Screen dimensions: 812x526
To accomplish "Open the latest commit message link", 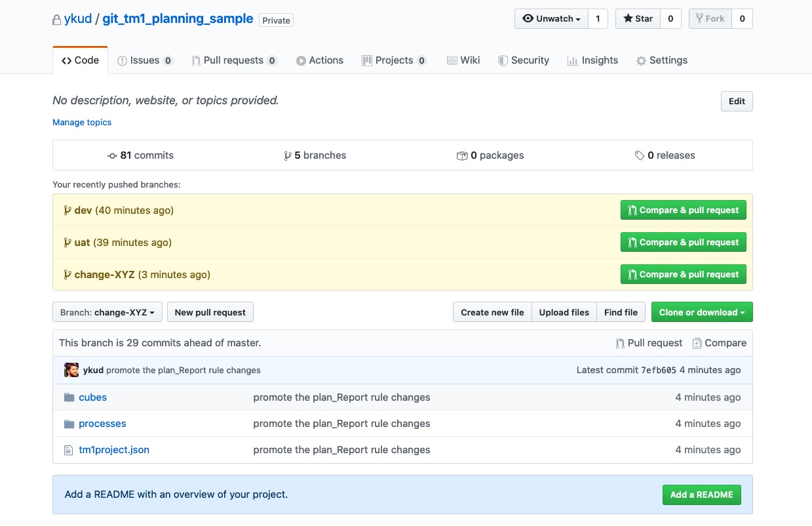I will [184, 370].
